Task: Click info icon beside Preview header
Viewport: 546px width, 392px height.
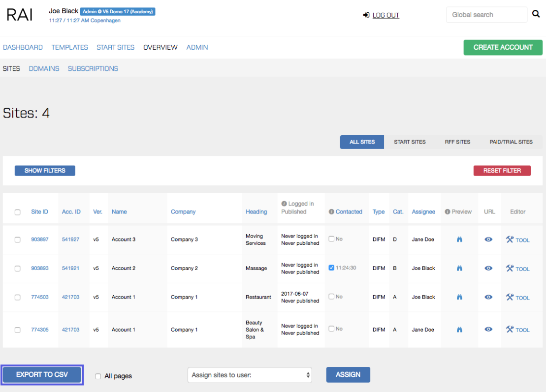Action: [448, 211]
